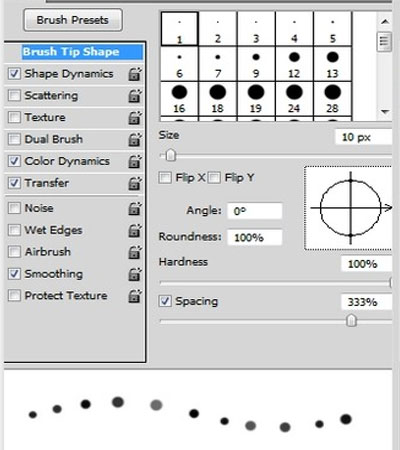Click the brush list scroll down arrow

point(385,112)
